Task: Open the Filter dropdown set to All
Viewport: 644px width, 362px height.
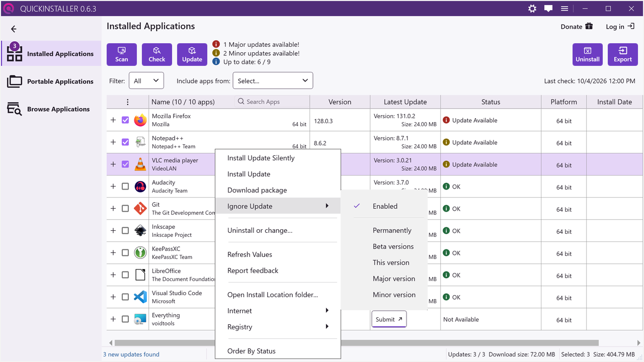Action: click(146, 80)
